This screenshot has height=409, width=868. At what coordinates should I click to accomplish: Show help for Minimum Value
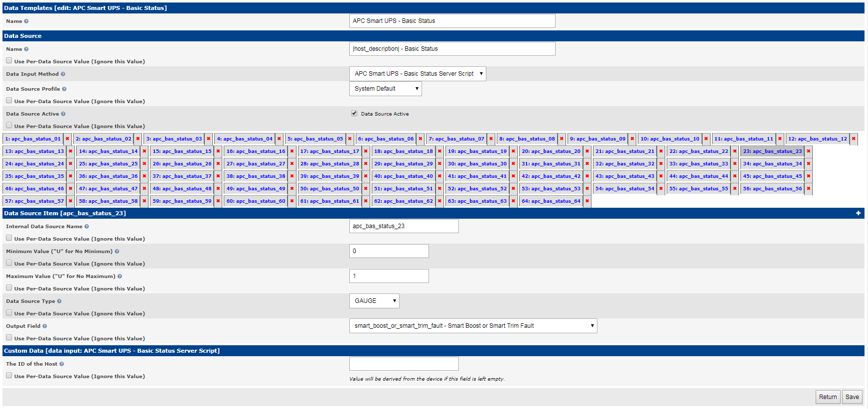(117, 252)
